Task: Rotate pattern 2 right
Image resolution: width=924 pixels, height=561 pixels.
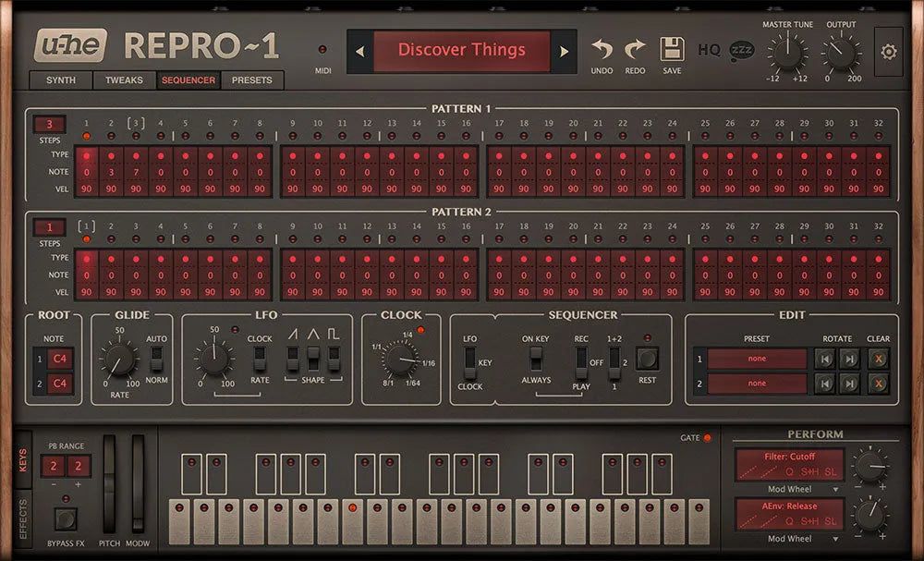Action: click(x=849, y=383)
